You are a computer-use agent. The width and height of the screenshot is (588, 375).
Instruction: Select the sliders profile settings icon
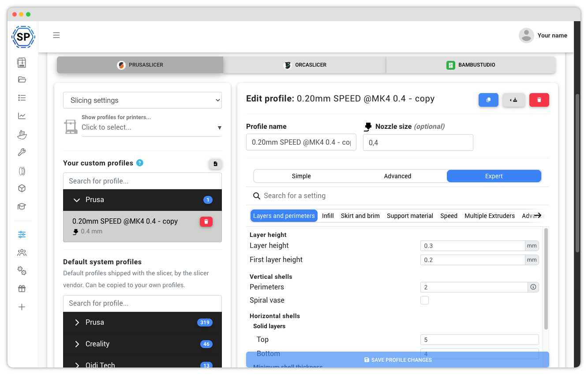(22, 234)
